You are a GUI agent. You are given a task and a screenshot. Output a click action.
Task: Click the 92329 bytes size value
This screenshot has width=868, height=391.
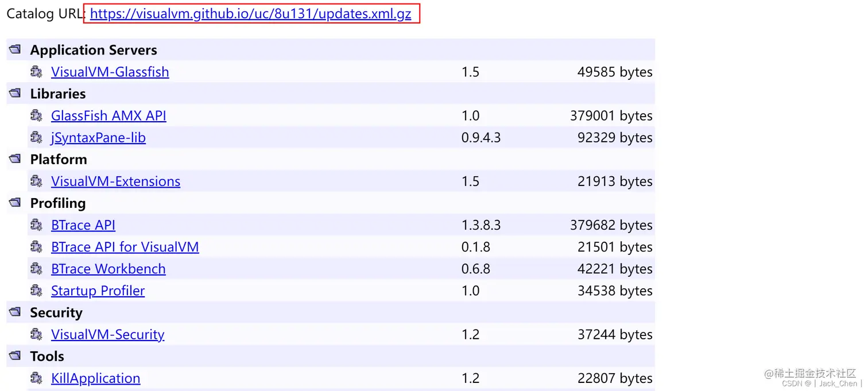(615, 138)
